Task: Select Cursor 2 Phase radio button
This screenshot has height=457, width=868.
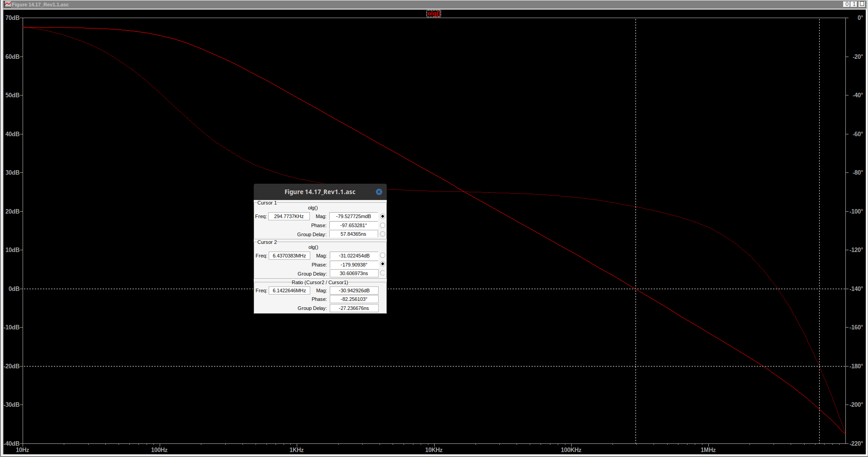Action: tap(383, 264)
